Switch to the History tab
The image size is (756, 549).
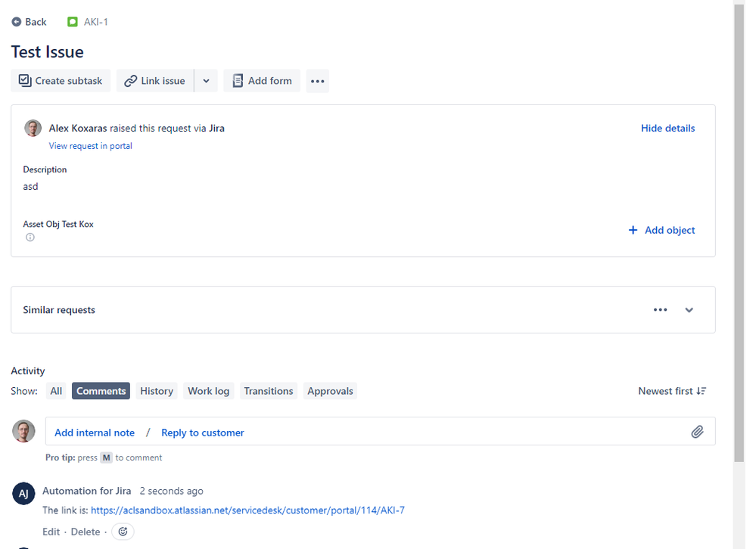tap(157, 391)
